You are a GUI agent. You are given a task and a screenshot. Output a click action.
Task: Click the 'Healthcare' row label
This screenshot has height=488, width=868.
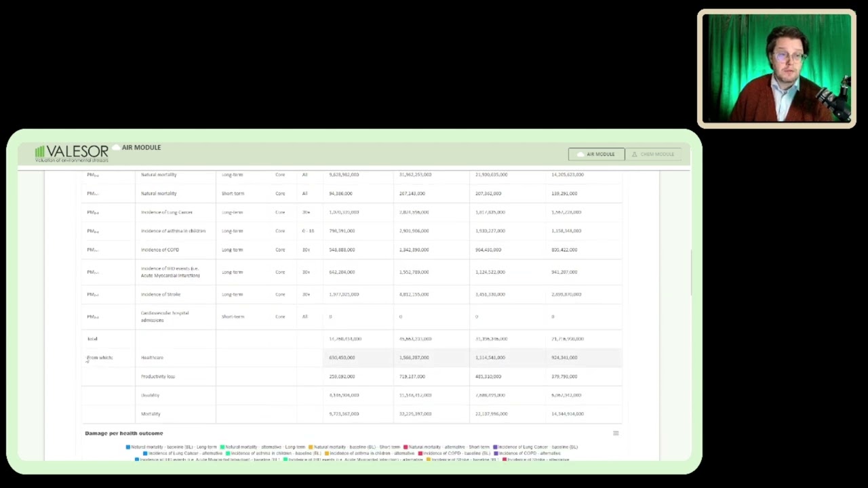tap(152, 358)
